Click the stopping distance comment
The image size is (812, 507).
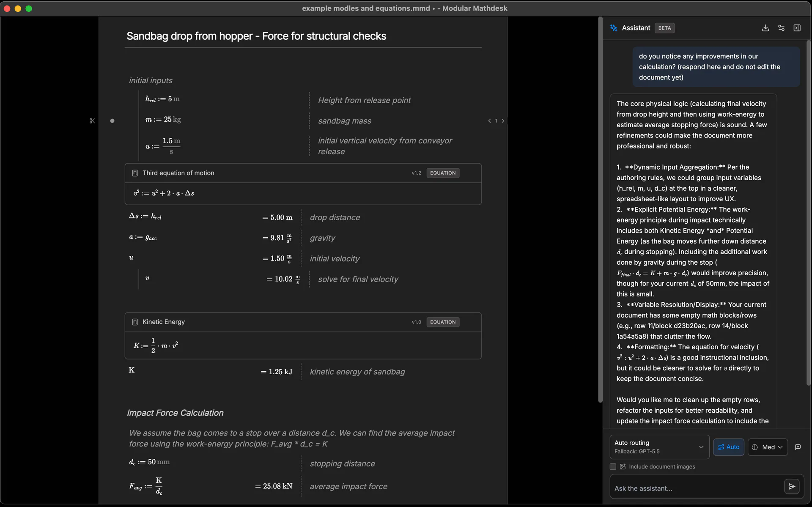coord(342,464)
